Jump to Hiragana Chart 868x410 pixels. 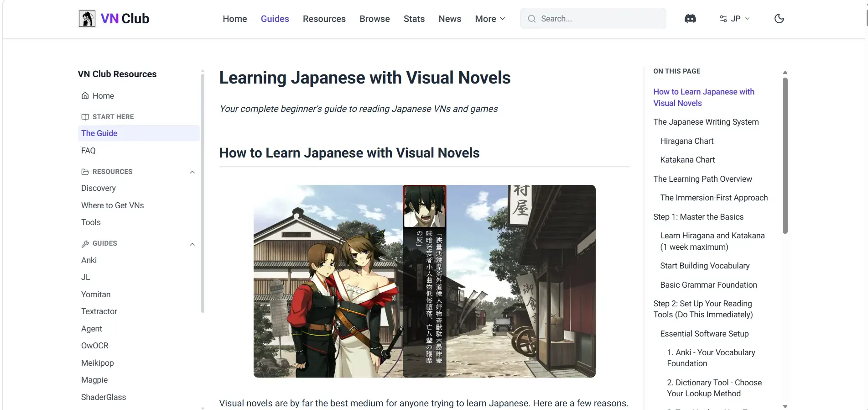[687, 141]
